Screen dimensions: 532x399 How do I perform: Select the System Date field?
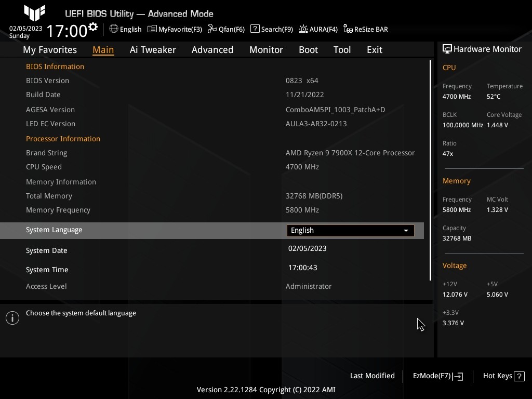(x=307, y=248)
